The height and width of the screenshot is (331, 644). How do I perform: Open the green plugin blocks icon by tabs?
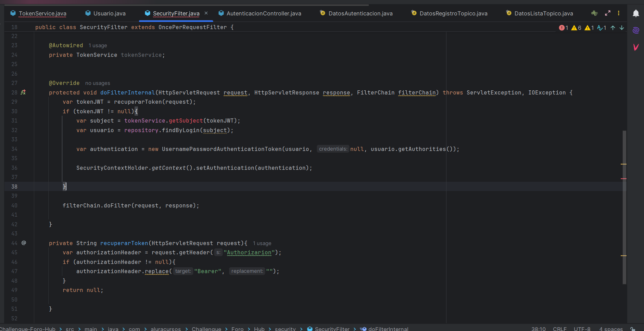pyautogui.click(x=594, y=13)
